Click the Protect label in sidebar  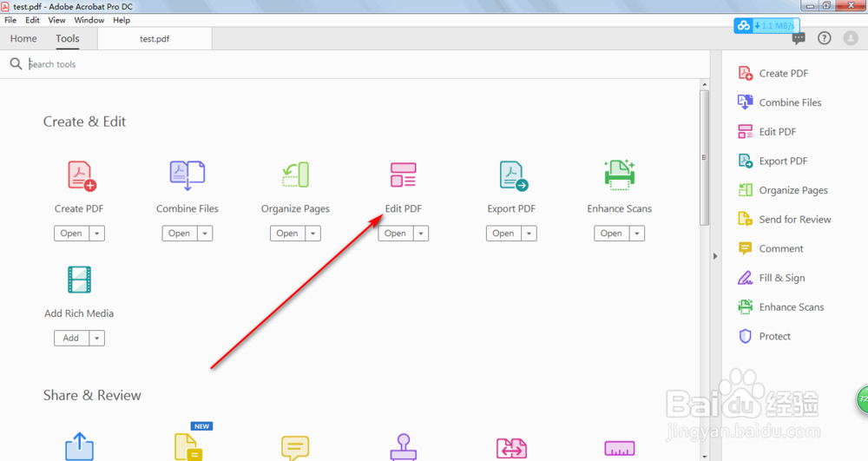click(774, 336)
